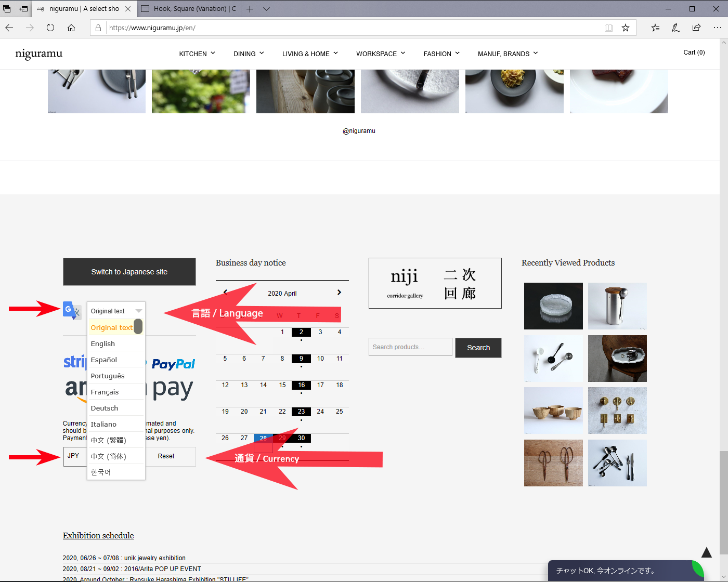Screen dimensions: 728x582
Task: Click the Home icon in the toolbar
Action: coord(71,28)
